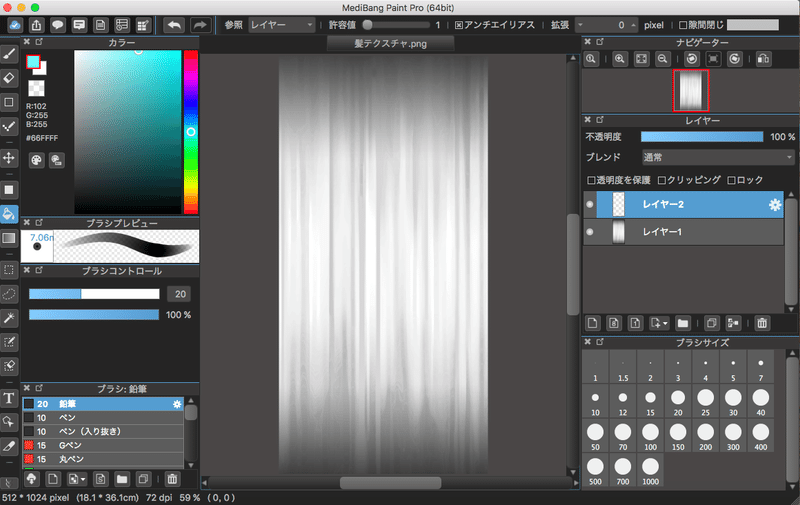Zoom in with Navigator plus magnifier

click(x=619, y=59)
